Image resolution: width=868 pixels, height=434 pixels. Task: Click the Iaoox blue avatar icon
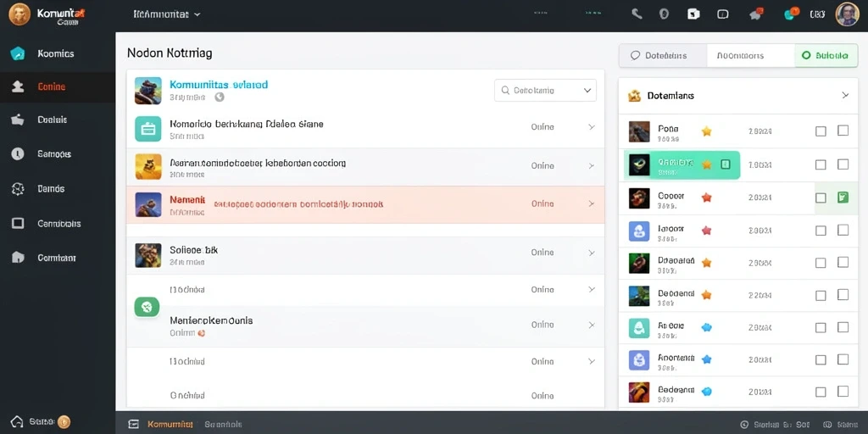pos(639,231)
